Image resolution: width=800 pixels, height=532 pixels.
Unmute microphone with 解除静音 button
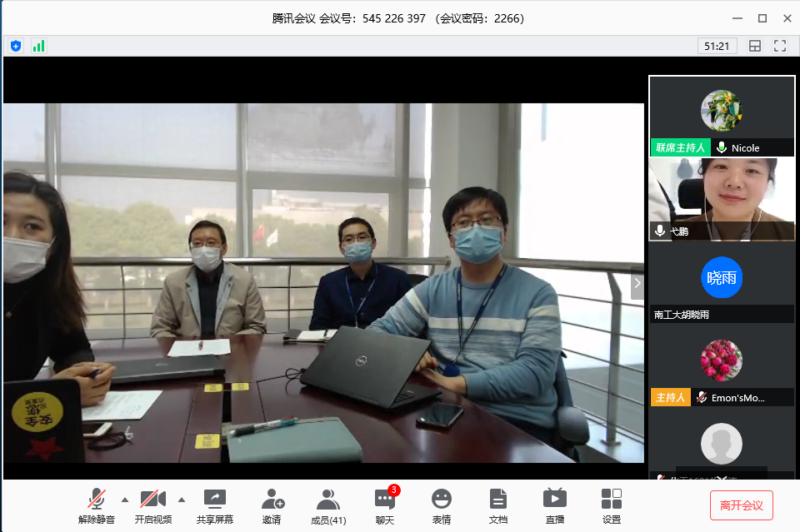tap(97, 505)
